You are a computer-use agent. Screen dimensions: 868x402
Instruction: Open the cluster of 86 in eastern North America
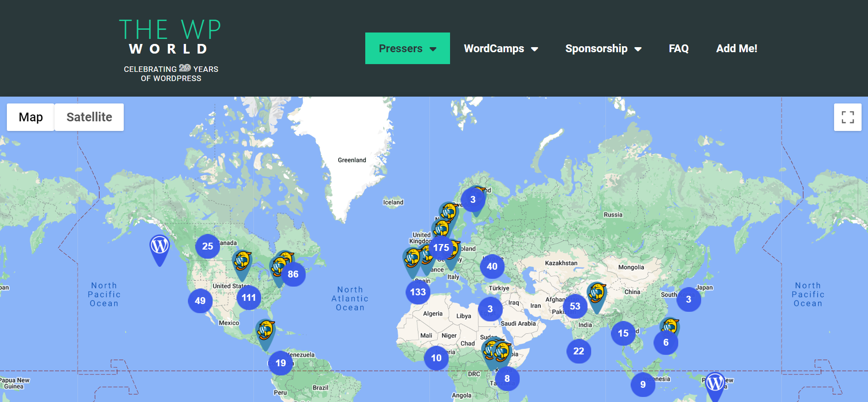(x=293, y=274)
